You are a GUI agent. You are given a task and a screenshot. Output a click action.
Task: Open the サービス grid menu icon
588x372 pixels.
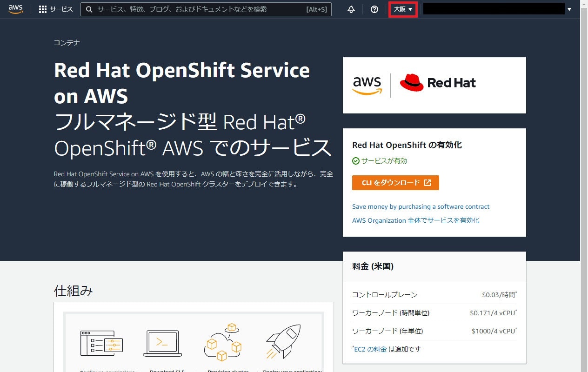[43, 9]
